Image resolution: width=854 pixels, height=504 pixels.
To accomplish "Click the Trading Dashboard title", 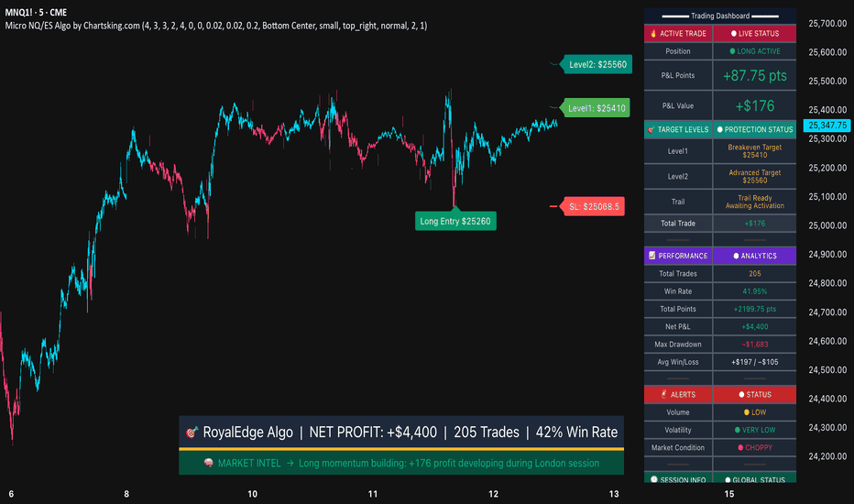I will point(720,16).
